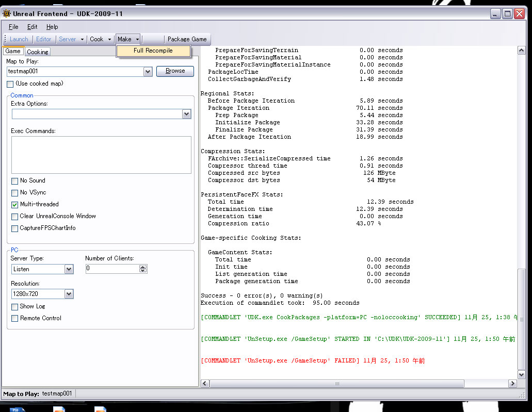Toggle Clear UnrealConsole Window checkbox
Viewport: 532px width, 412px height.
pyautogui.click(x=14, y=217)
